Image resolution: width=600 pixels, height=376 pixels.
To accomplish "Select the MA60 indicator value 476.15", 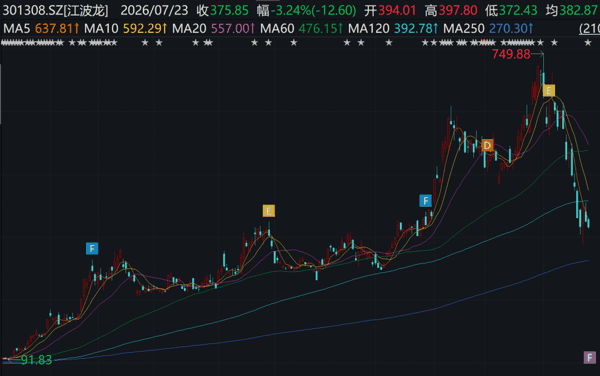I will (x=321, y=28).
